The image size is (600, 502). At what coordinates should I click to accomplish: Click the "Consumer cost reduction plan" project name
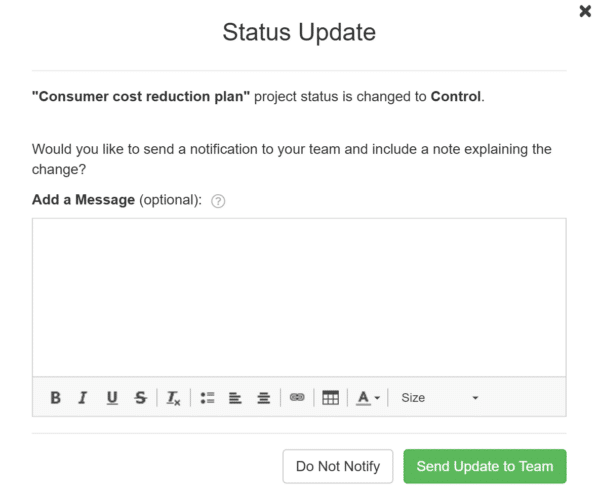(141, 97)
